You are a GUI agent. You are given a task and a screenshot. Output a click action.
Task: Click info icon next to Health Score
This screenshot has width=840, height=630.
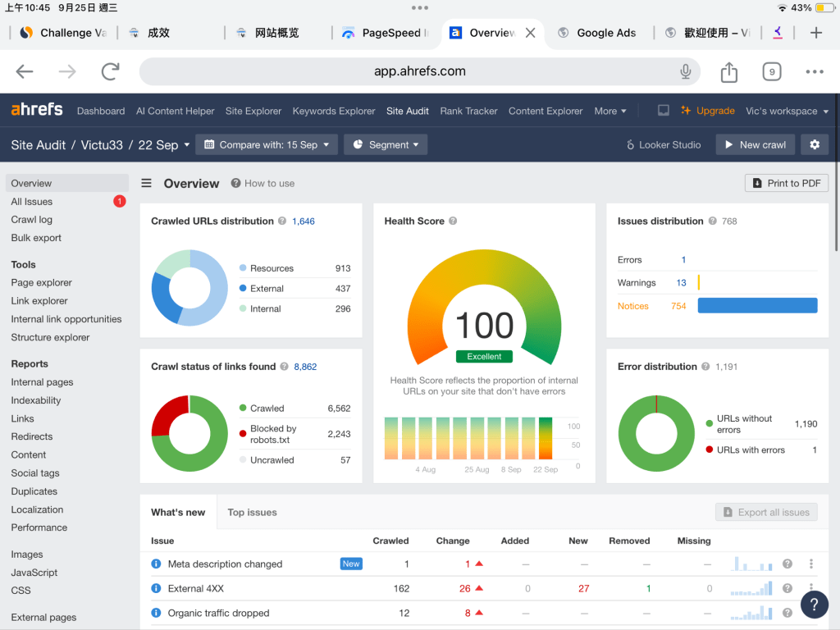(453, 221)
